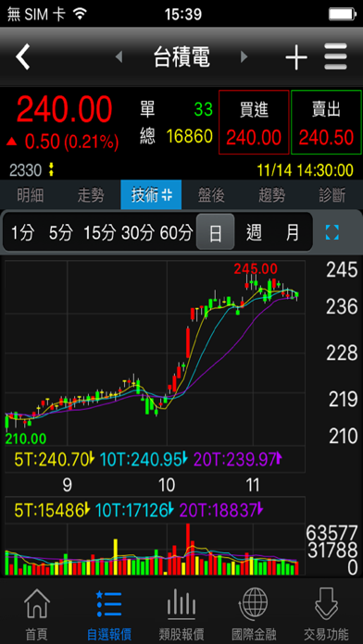The width and height of the screenshot is (363, 644).
Task: Select 月 monthly chart interval
Action: (x=293, y=232)
